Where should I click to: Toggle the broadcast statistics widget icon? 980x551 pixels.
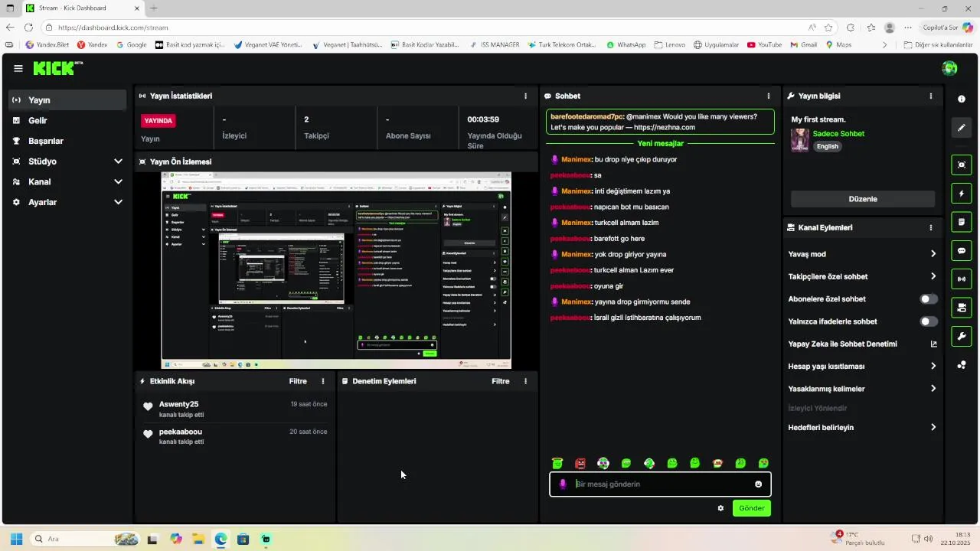point(962,279)
